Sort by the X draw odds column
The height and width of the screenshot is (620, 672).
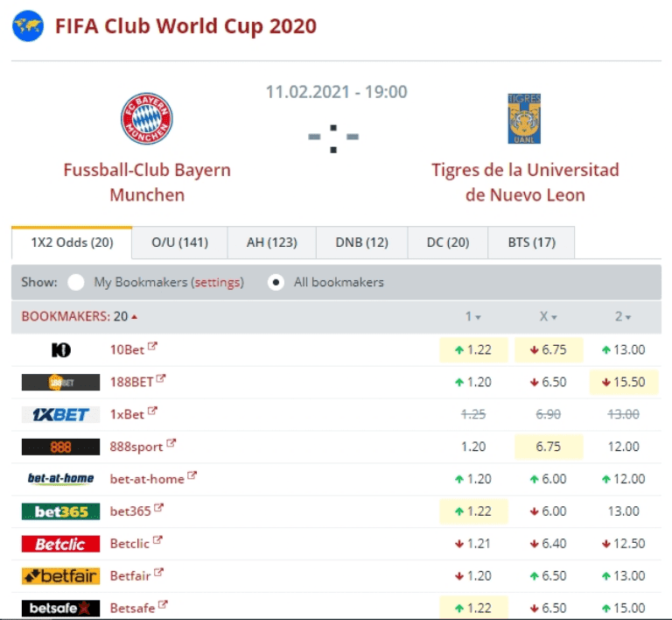coord(549,317)
